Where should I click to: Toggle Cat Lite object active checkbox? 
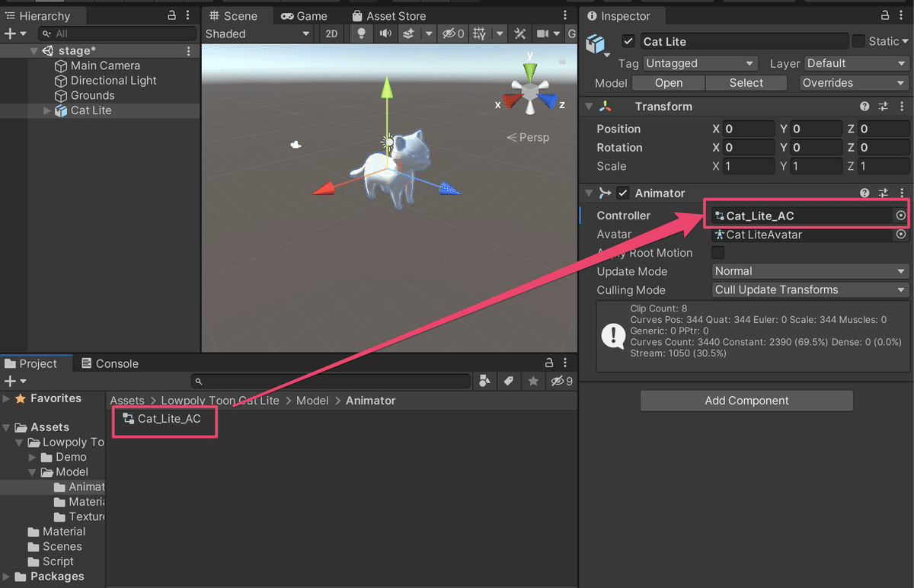pyautogui.click(x=628, y=41)
